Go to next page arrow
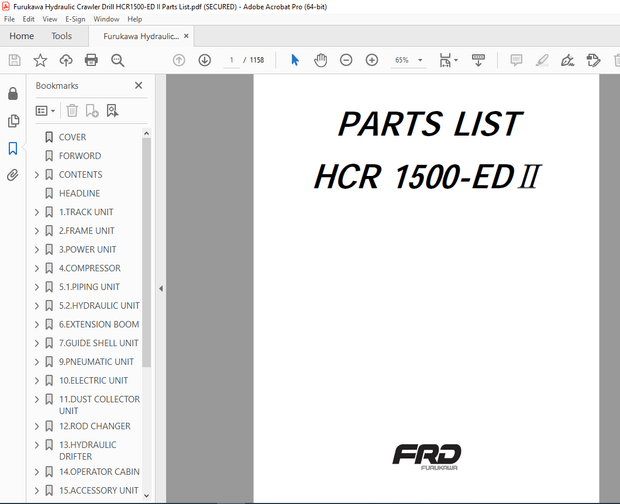620x504 pixels. [x=204, y=60]
